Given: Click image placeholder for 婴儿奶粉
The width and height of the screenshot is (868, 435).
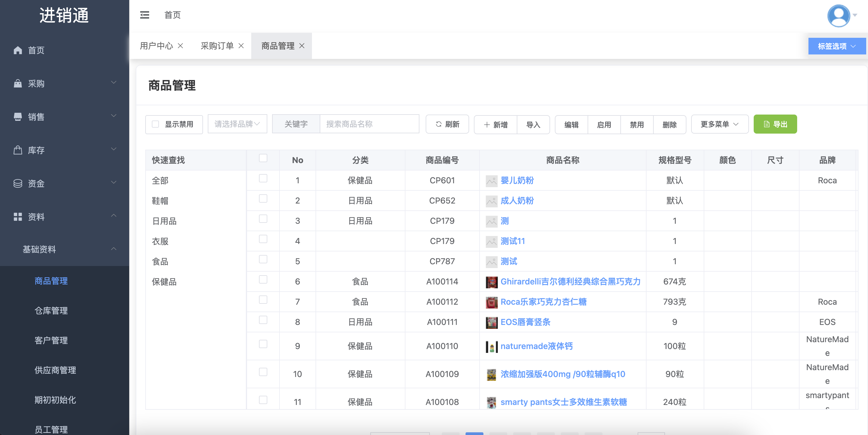Looking at the screenshot, I should pyautogui.click(x=492, y=181).
